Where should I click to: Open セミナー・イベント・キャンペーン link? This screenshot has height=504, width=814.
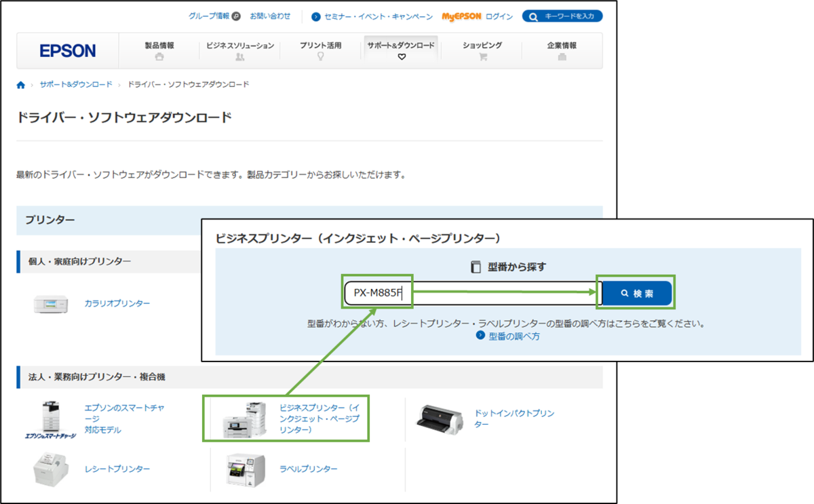coord(379,16)
